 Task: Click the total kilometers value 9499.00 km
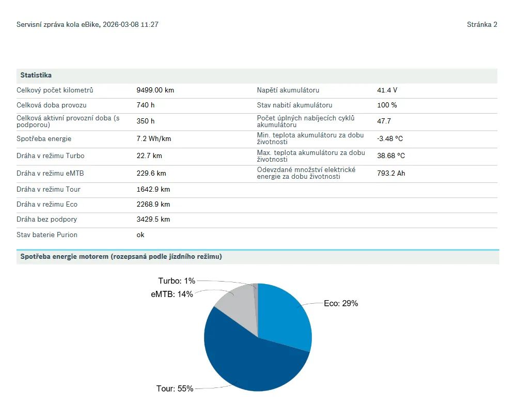click(155, 90)
